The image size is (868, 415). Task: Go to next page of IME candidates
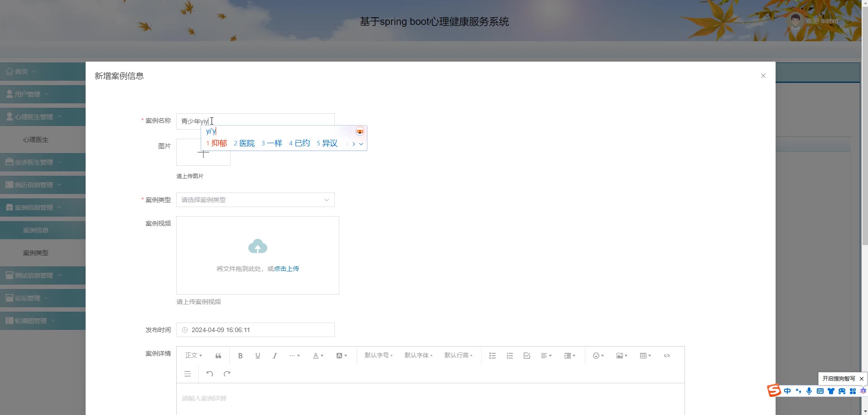354,144
